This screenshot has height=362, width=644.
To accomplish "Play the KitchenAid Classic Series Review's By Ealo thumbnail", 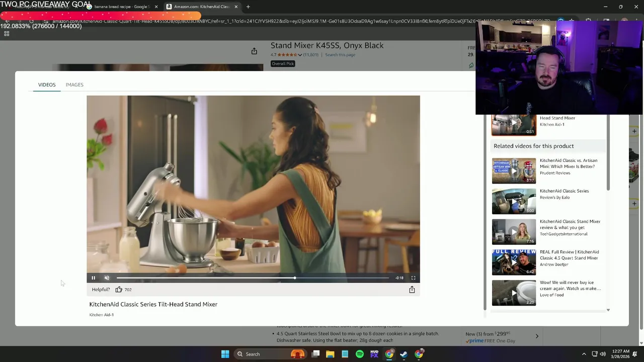I will (x=514, y=201).
